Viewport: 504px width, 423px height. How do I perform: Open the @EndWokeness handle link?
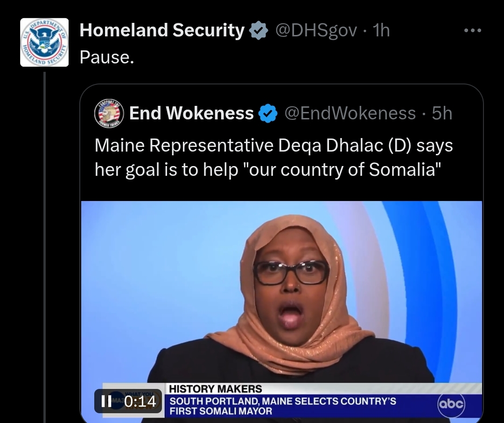pyautogui.click(x=350, y=113)
